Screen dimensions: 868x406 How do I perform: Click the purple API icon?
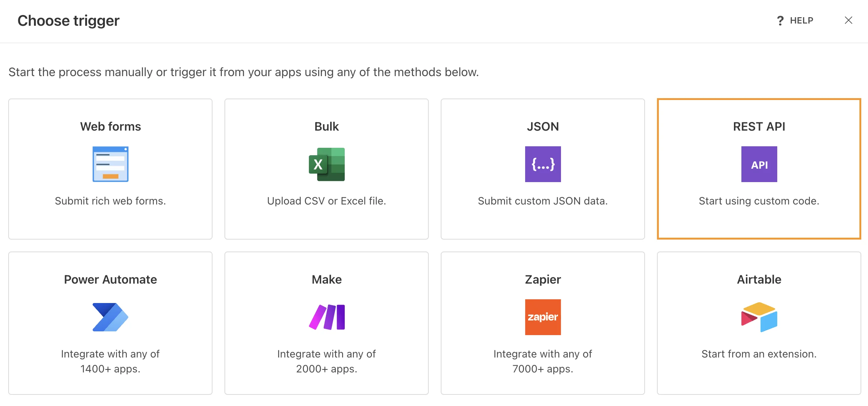[x=759, y=164]
